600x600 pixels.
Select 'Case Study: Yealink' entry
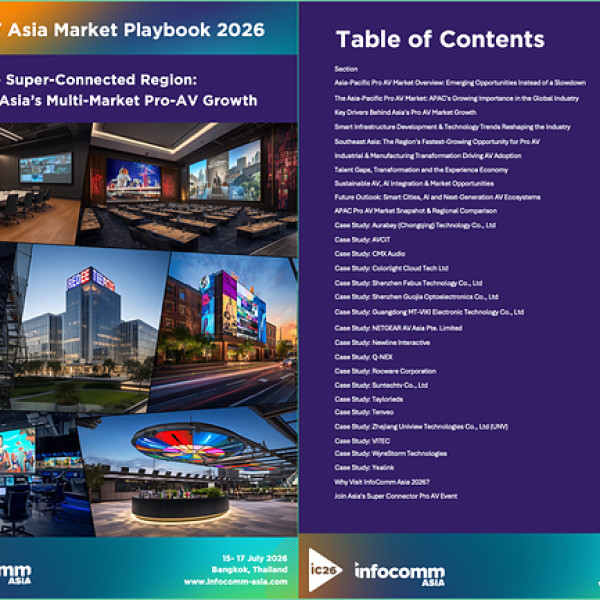coord(364,467)
